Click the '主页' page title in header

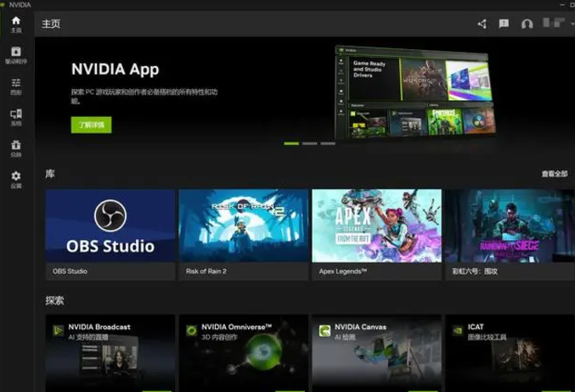pyautogui.click(x=51, y=24)
